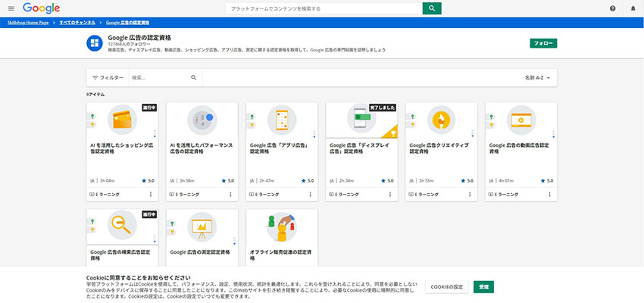644x303 pixels.
Task: Open more options on AI ショッピング広告 card
Action: (x=151, y=194)
